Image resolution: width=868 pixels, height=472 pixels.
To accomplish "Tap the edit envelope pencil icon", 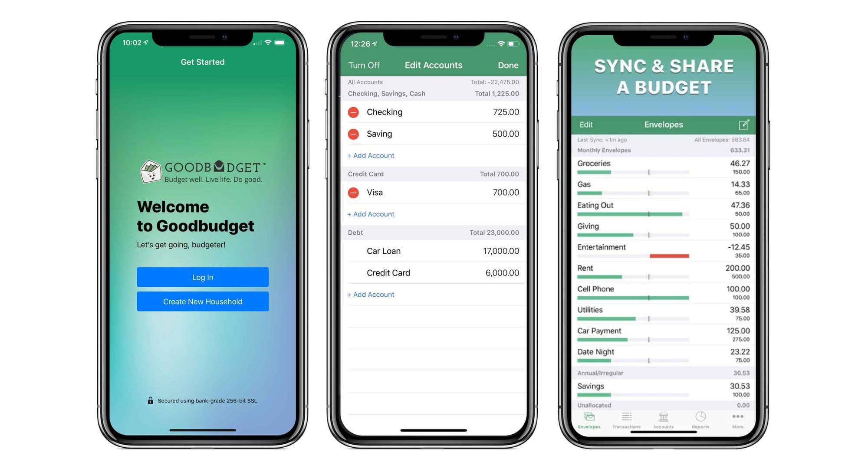I will pos(745,125).
